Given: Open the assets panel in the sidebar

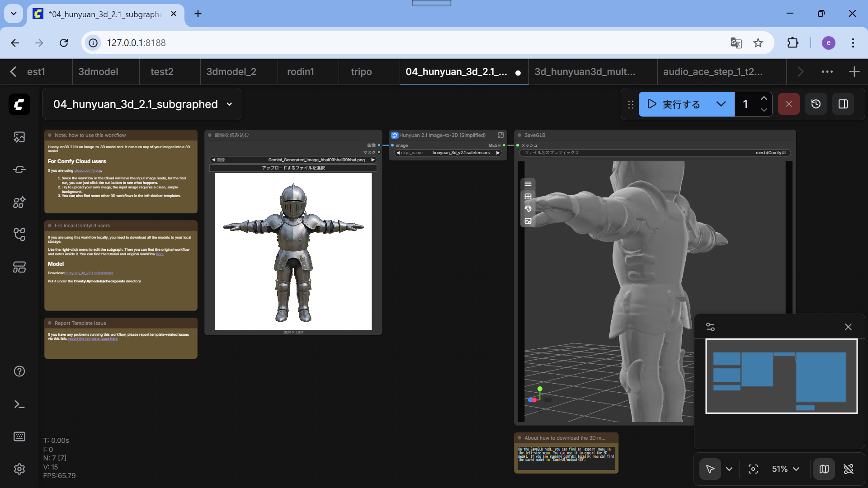Looking at the screenshot, I should click(x=19, y=137).
